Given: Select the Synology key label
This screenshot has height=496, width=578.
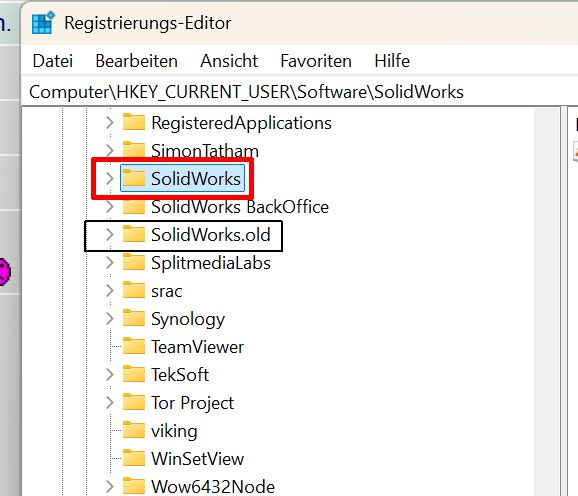Looking at the screenshot, I should 188,319.
